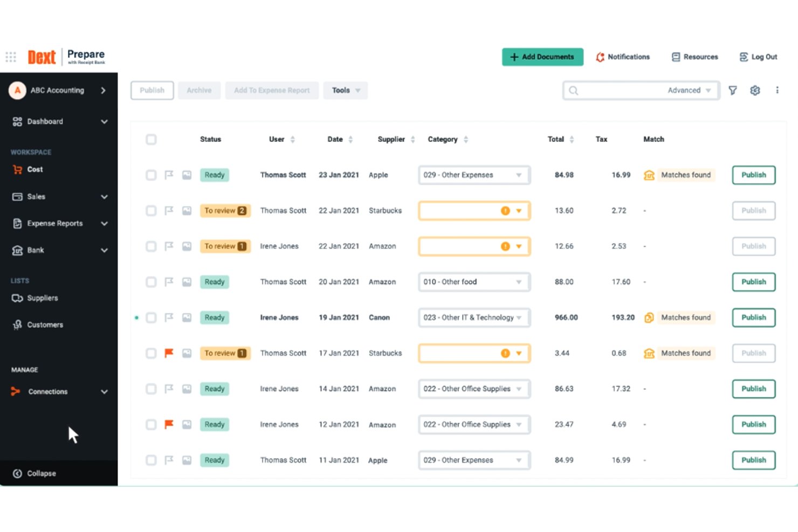Viewport: 798px width, 532px height.
Task: Expand the Connections section
Action: pyautogui.click(x=104, y=392)
